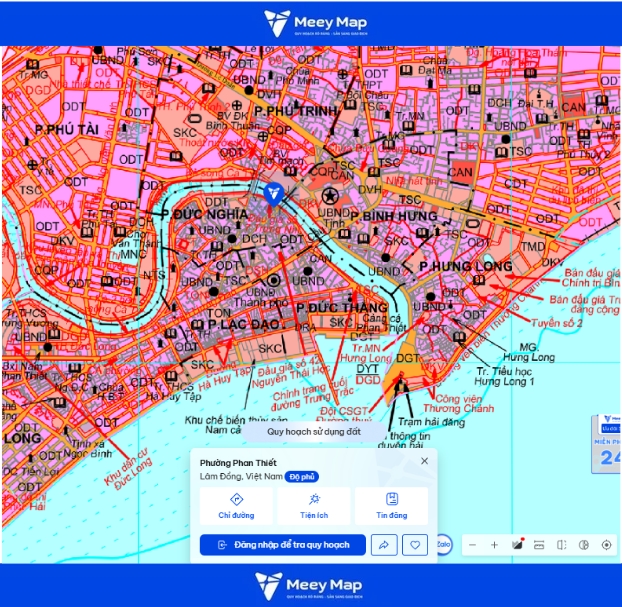622x607 pixels.
Task: Click the Công viên Thương Chánh label
Action: pos(459,403)
